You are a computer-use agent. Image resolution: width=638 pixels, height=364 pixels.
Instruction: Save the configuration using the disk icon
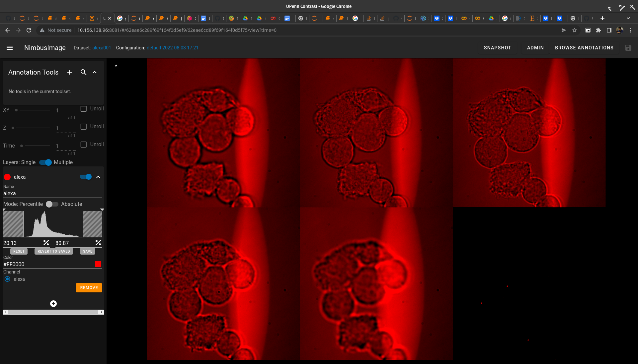click(628, 48)
